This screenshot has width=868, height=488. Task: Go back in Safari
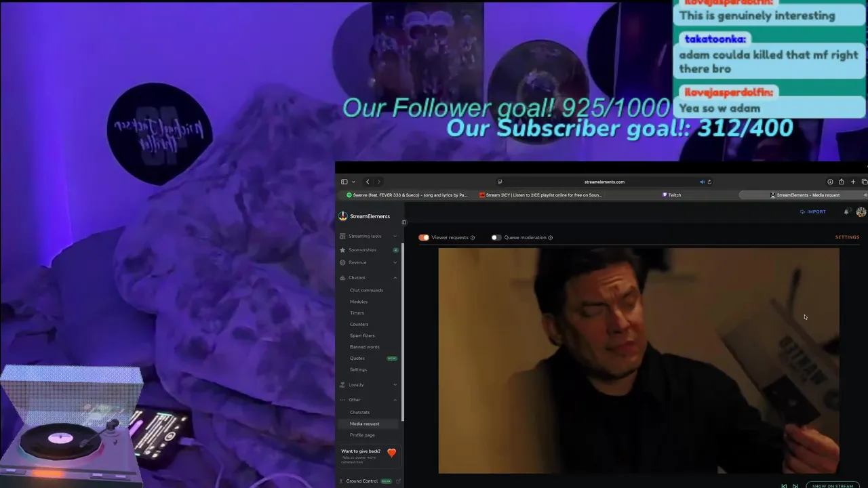pyautogui.click(x=368, y=182)
